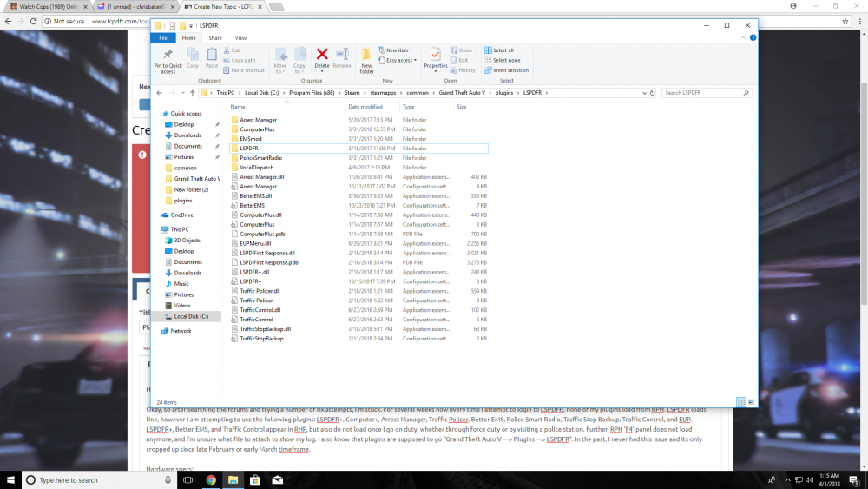
Task: Open the Open button dropdown
Action: click(x=475, y=50)
